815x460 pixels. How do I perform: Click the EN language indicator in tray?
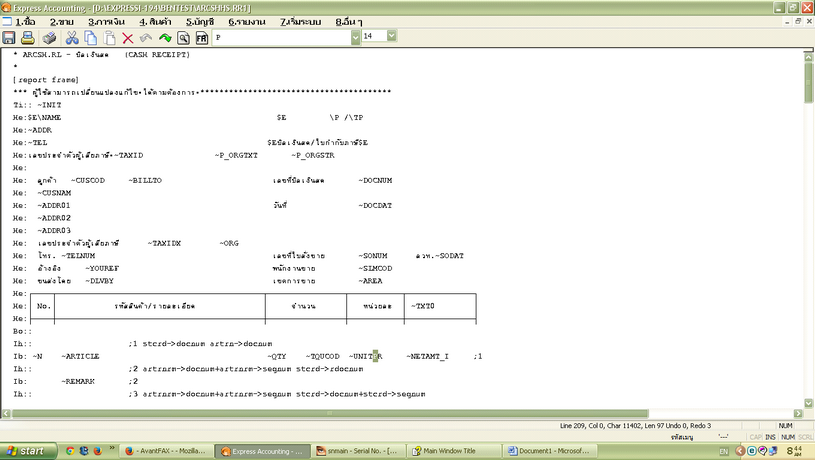(723, 452)
